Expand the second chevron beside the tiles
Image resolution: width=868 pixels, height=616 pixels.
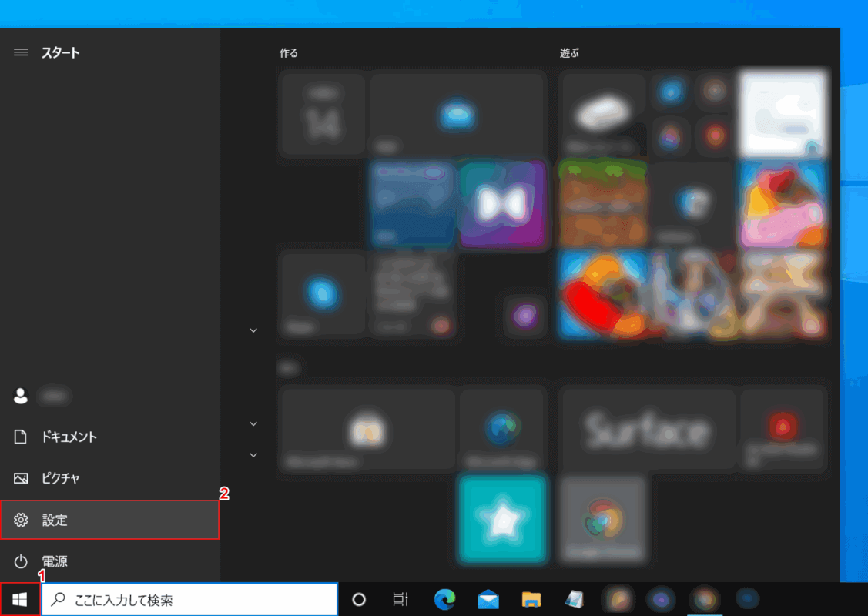[253, 423]
